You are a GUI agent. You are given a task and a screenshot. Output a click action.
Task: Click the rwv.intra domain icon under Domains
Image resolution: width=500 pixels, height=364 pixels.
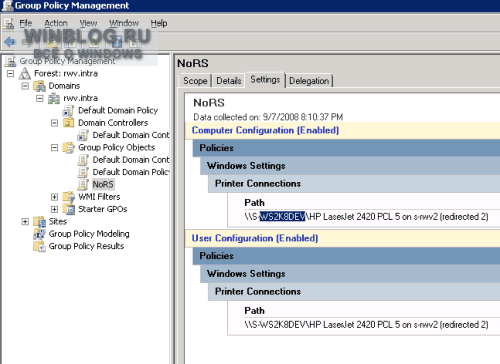click(54, 98)
